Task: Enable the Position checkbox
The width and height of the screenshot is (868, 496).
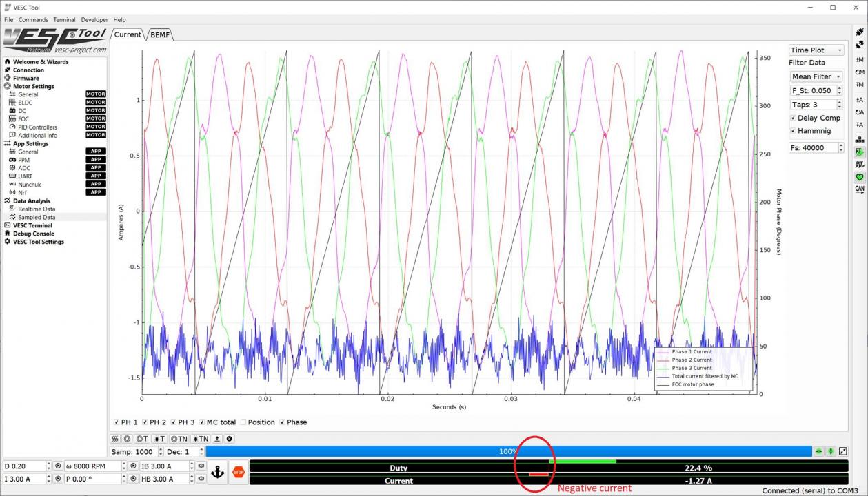Action: click(x=257, y=422)
